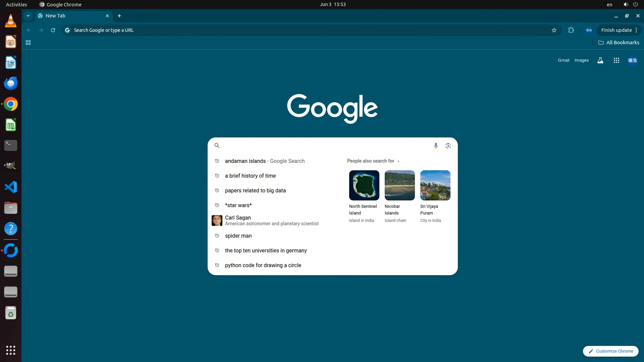644x362 pixels.
Task: Open the All Bookmarks folder
Action: pyautogui.click(x=619, y=43)
